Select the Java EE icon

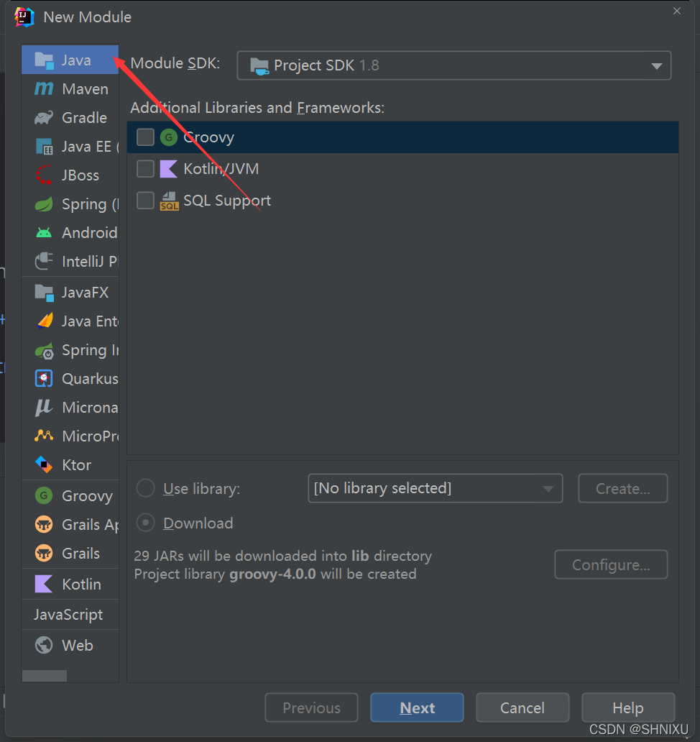coord(44,146)
